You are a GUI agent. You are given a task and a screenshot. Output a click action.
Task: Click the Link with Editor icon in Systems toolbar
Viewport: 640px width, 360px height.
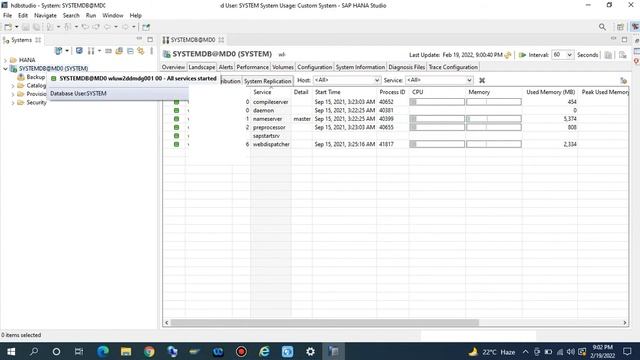140,51
